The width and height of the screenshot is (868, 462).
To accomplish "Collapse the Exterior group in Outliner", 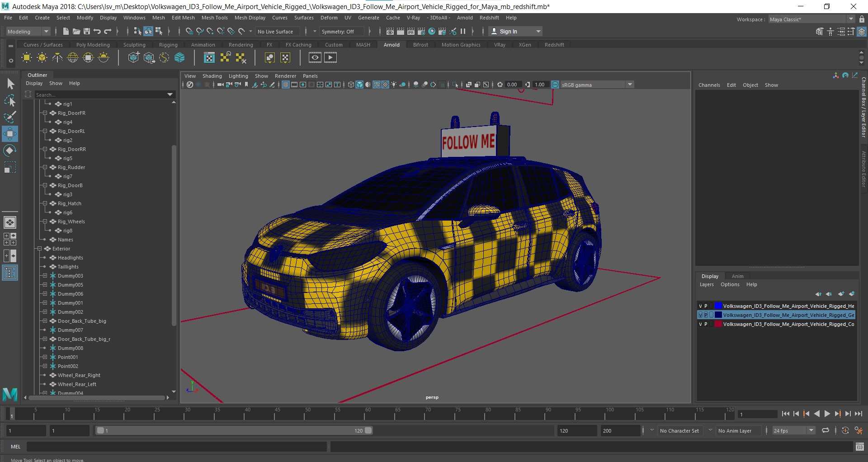I will pyautogui.click(x=39, y=249).
